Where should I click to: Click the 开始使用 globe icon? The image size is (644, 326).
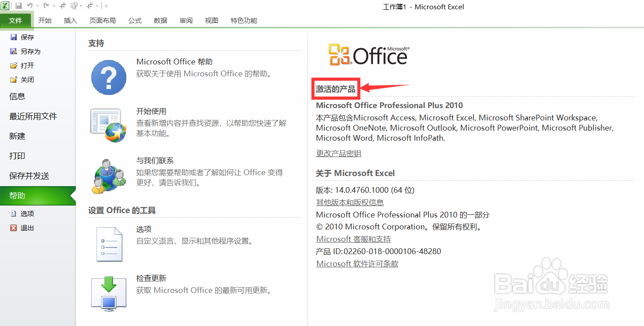point(109,125)
